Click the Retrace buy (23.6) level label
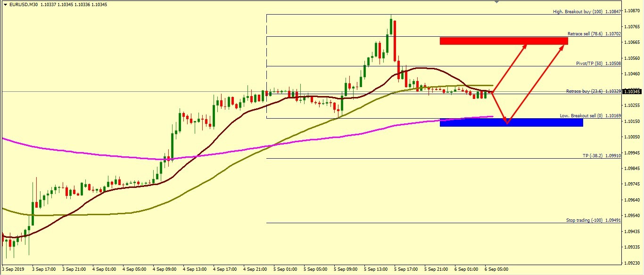The image size is (644, 275). coord(594,91)
